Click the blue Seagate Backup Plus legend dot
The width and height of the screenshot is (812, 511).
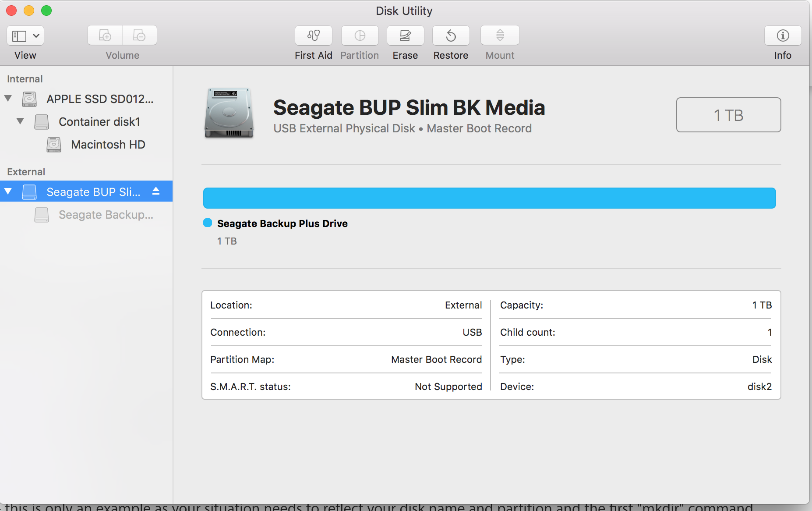point(208,223)
